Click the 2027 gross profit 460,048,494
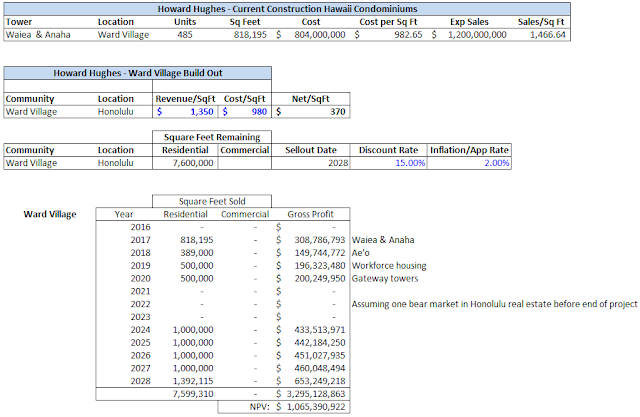 320,368
